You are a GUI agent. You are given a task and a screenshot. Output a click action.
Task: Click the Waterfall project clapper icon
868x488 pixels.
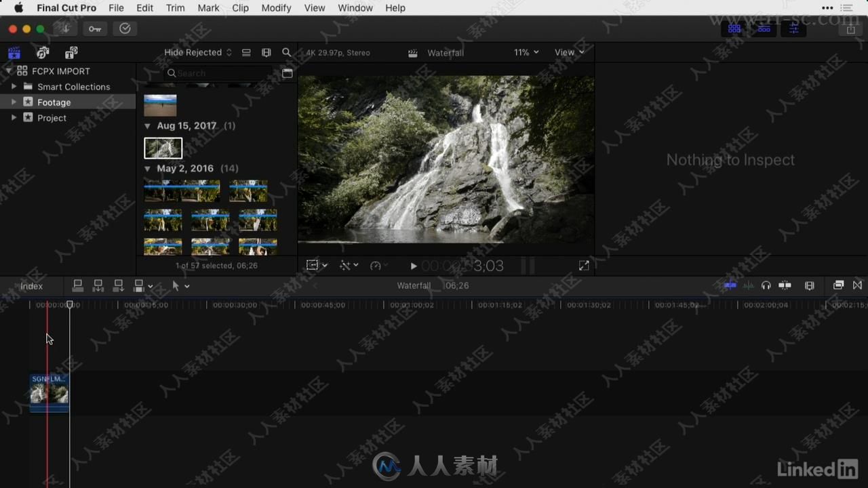[x=413, y=53]
